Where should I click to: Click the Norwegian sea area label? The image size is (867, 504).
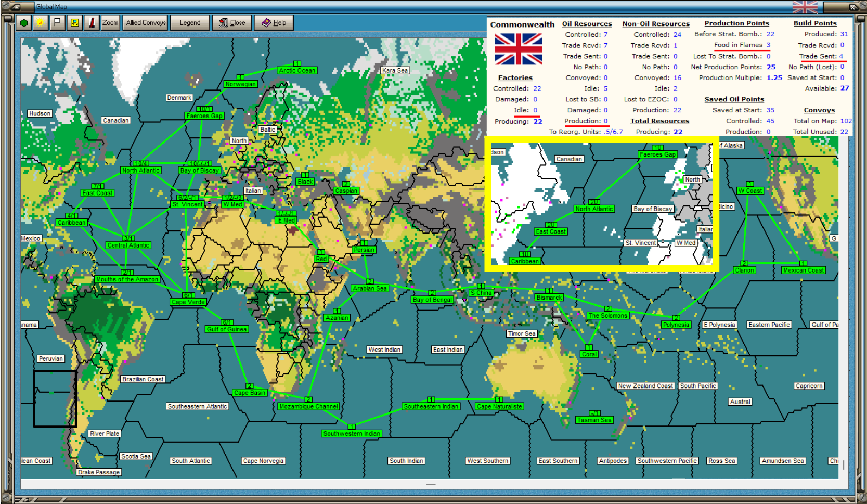[x=240, y=84]
